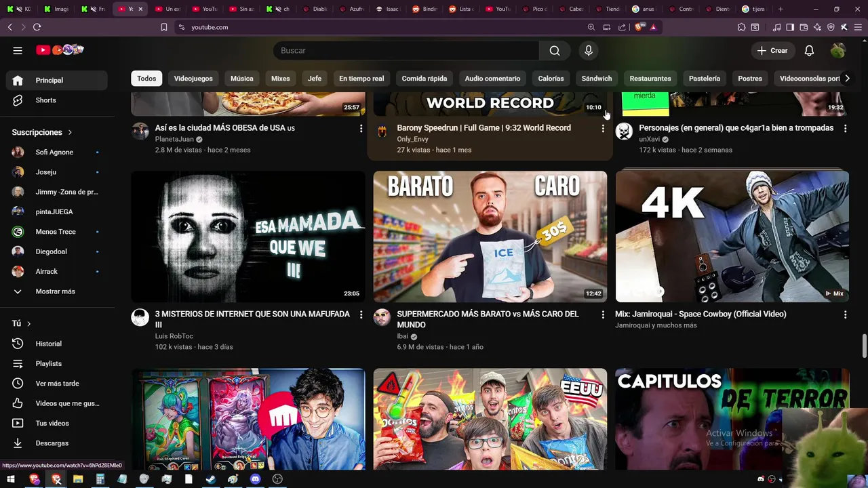Go to Principal in sidebar
This screenshot has height=488, width=868.
pyautogui.click(x=57, y=80)
